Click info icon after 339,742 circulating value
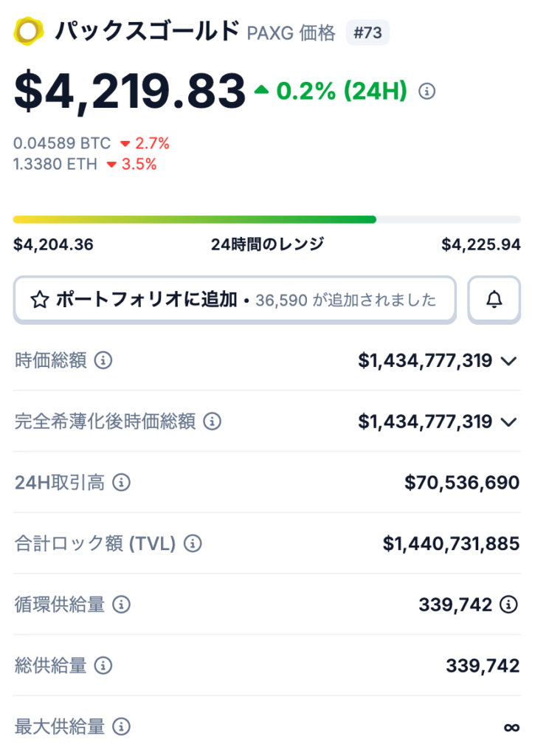 (508, 605)
